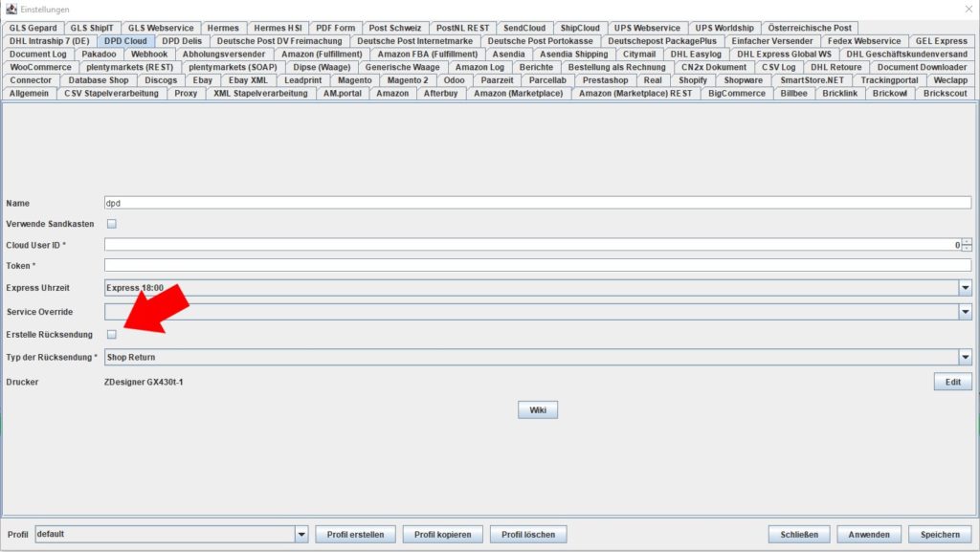Image resolution: width=980 pixels, height=552 pixels.
Task: Select the Asendia Shipping tab
Action: pyautogui.click(x=574, y=55)
